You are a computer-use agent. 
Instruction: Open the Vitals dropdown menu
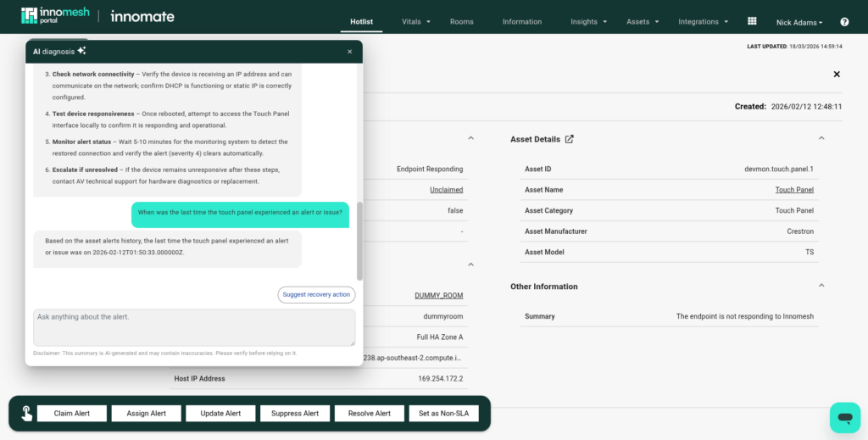coord(415,22)
